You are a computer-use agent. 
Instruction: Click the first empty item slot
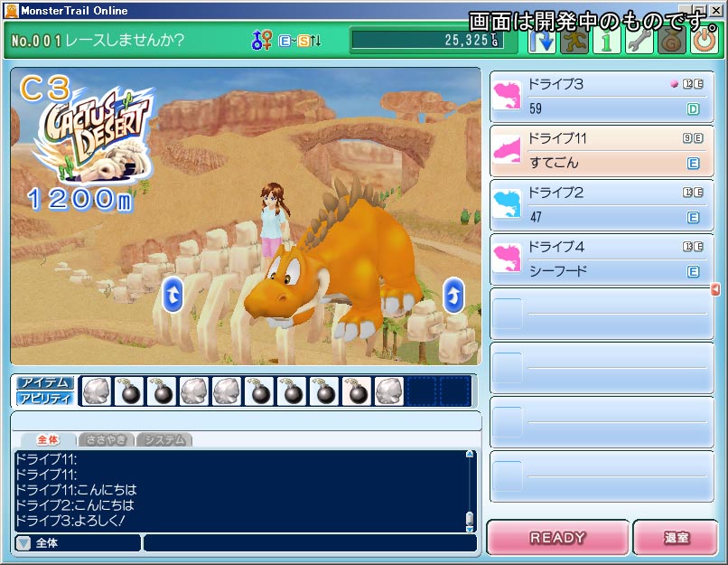[x=422, y=391]
